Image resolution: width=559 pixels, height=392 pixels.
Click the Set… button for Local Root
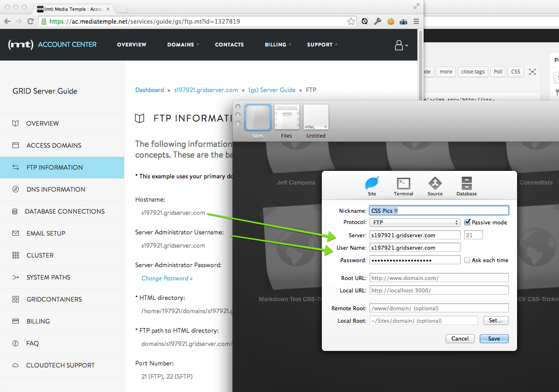496,320
